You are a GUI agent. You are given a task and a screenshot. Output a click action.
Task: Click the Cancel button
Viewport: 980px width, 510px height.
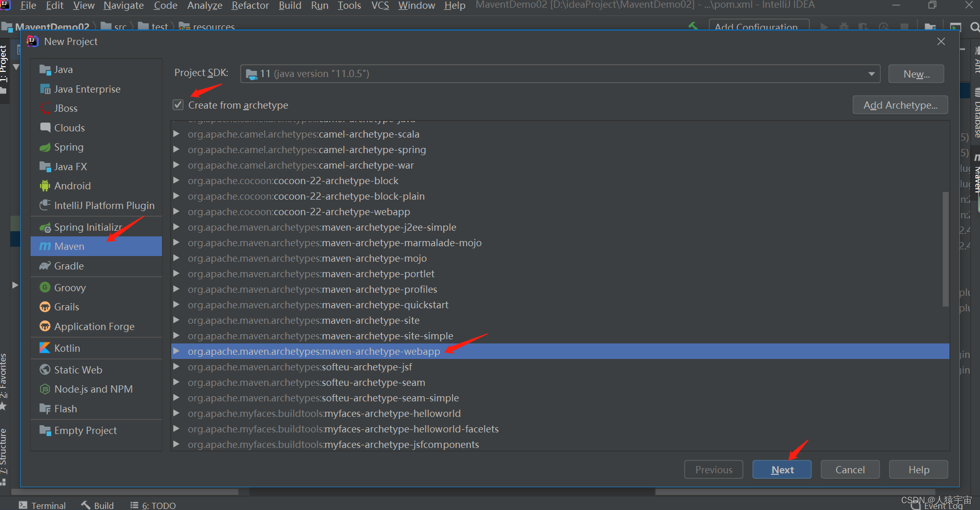click(850, 470)
